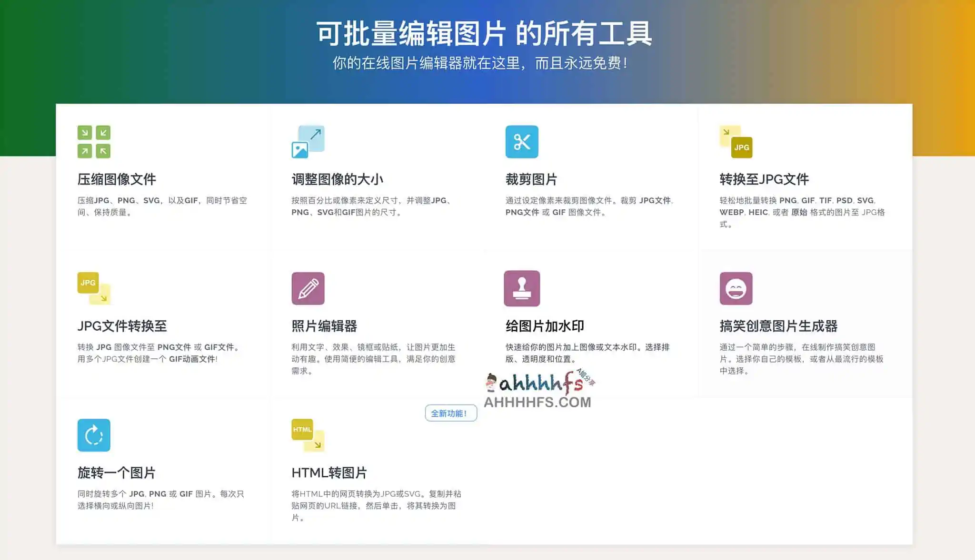Select the stamp watermark icon
This screenshot has height=560, width=975.
522,289
